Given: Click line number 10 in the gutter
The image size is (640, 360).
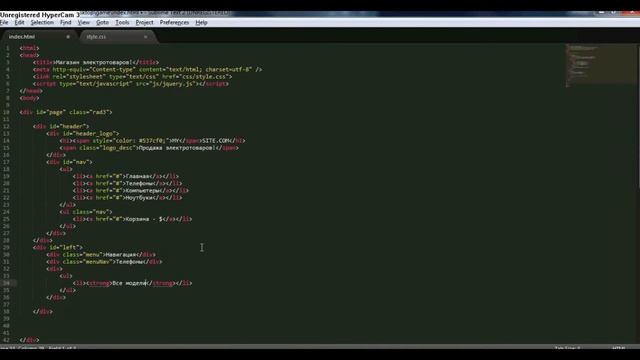Looking at the screenshot, I should [7, 112].
